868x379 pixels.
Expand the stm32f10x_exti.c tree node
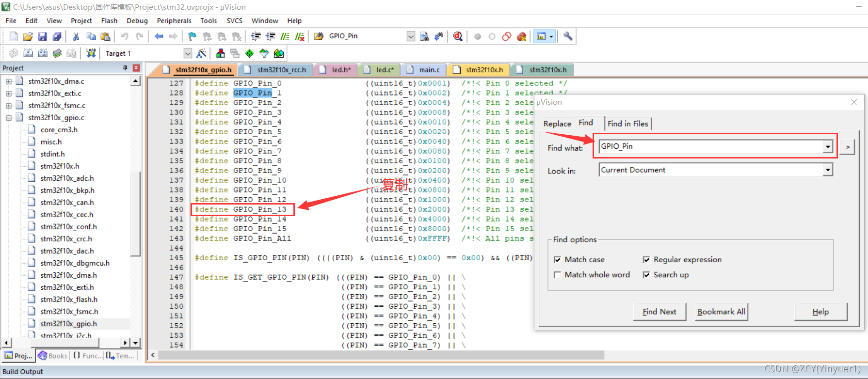pyautogui.click(x=9, y=94)
